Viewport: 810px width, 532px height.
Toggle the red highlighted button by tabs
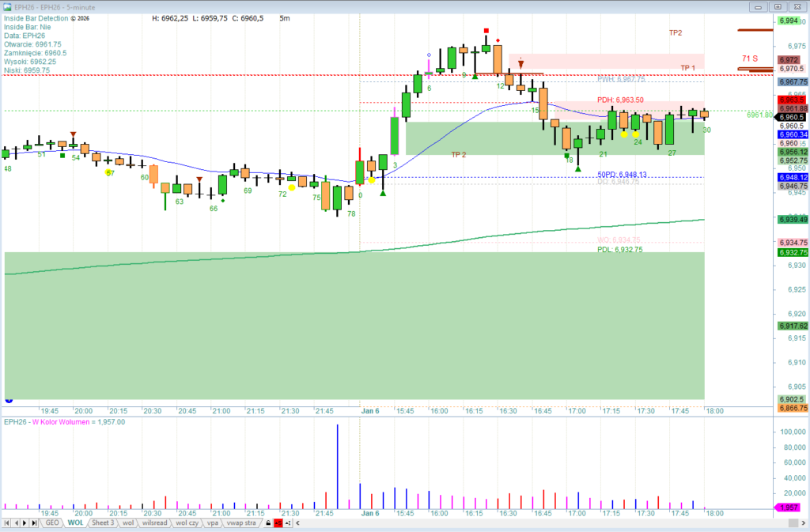pos(278,523)
